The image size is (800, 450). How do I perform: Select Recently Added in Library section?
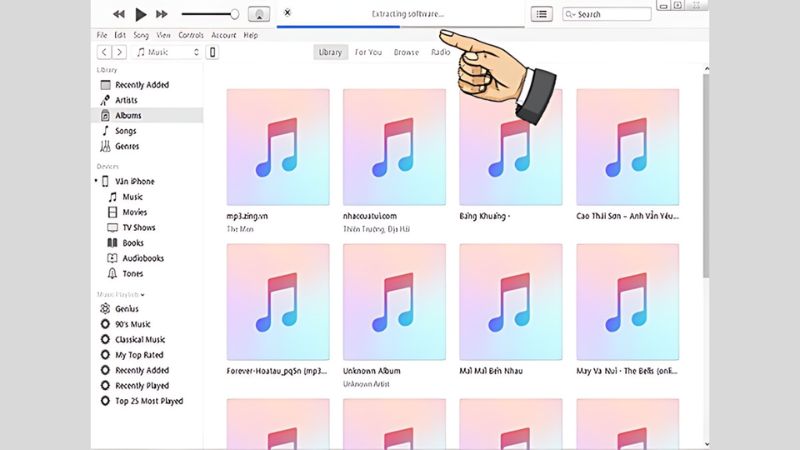pos(147,85)
